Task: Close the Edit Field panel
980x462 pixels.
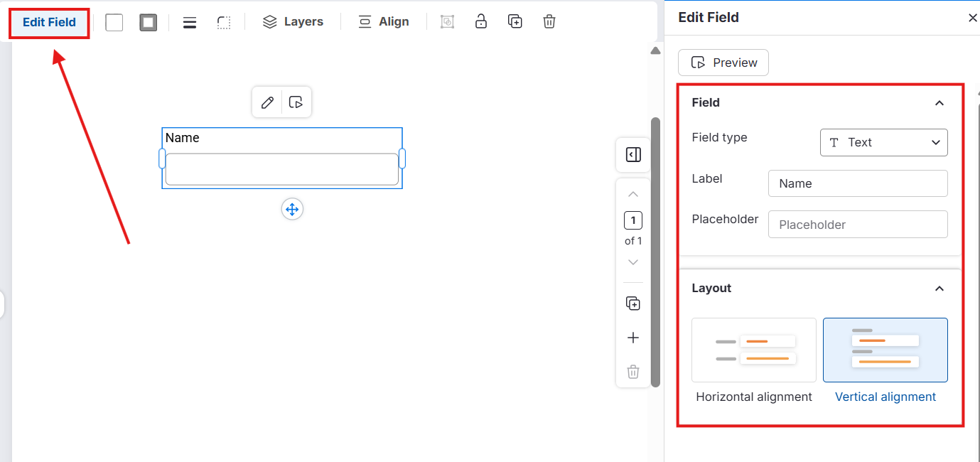Action: click(972, 17)
